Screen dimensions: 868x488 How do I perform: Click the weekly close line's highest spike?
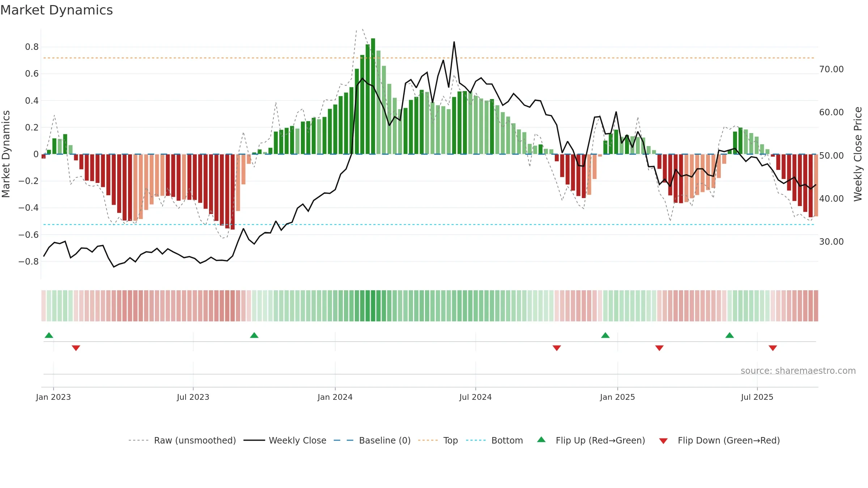click(x=454, y=42)
